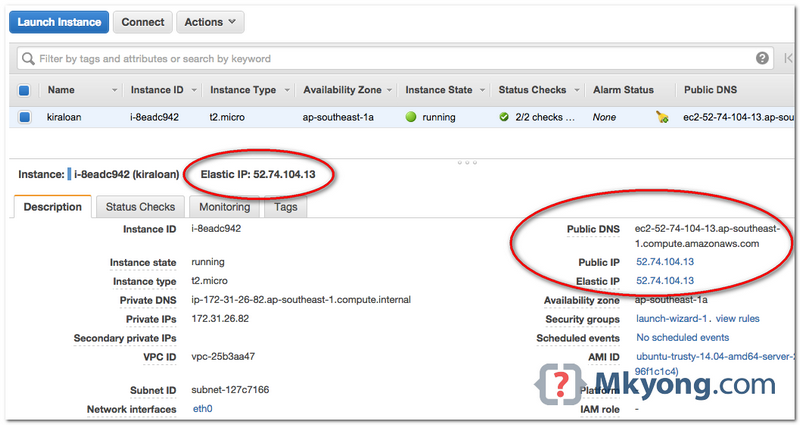The height and width of the screenshot is (425, 800).
Task: Switch to the Monitoring tab
Action: point(224,207)
